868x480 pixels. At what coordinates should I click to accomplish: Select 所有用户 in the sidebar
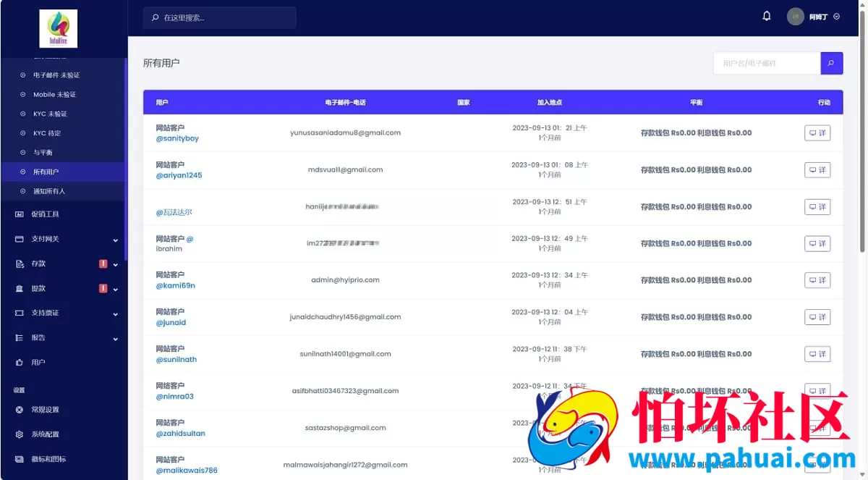(x=62, y=172)
